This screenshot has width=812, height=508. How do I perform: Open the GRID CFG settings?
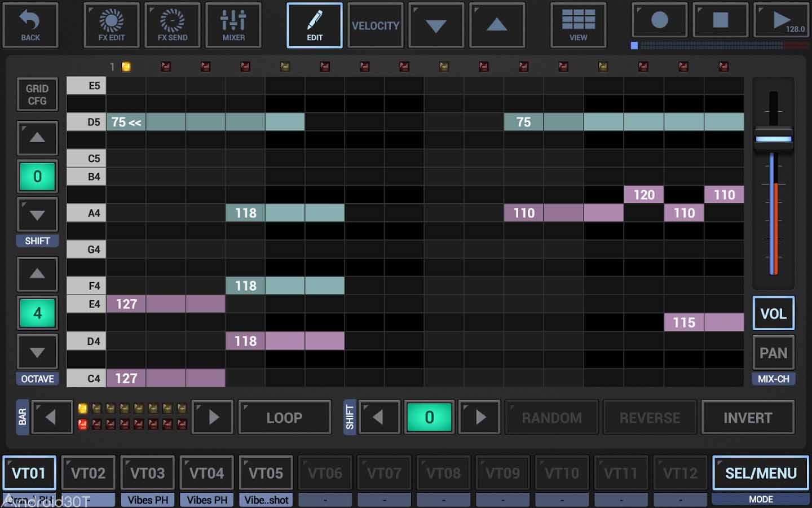37,95
